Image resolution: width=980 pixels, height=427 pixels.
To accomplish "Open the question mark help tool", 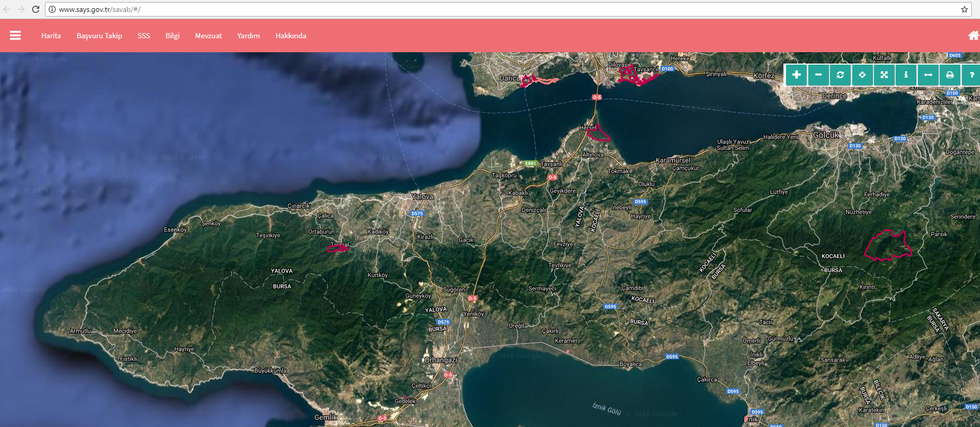I will pos(971,75).
